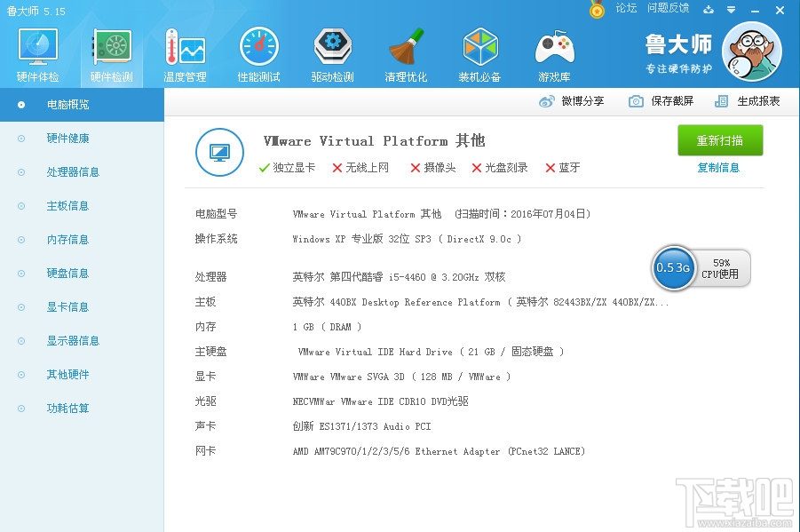Select 硬件健康 in the sidebar
The width and height of the screenshot is (800, 532).
coord(82,139)
